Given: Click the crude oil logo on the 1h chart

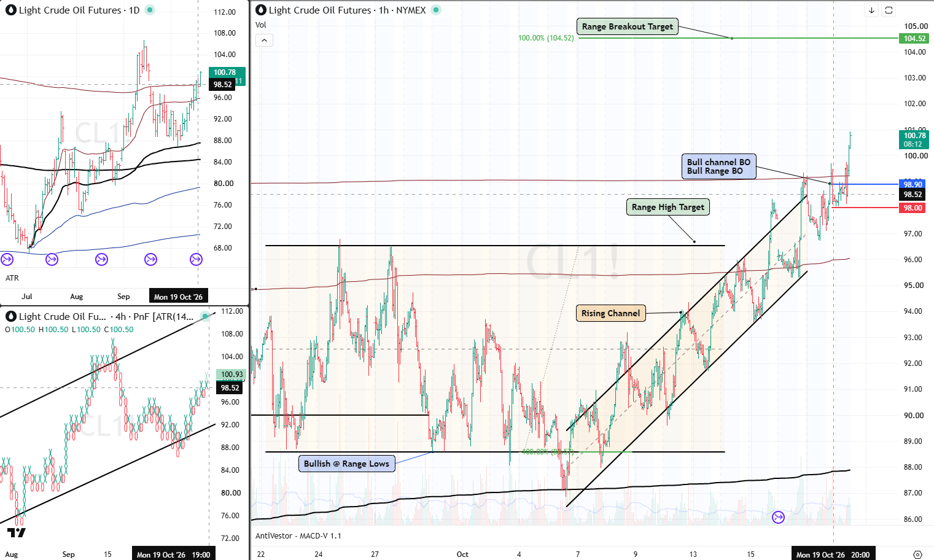Looking at the screenshot, I should point(260,10).
